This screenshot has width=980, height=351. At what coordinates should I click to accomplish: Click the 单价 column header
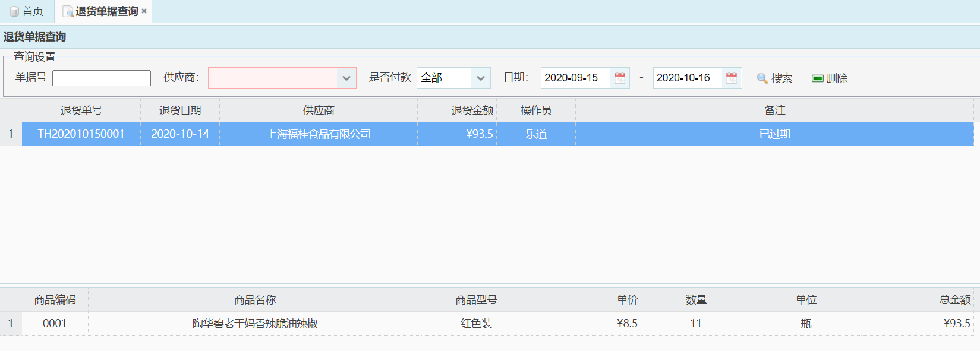(x=586, y=300)
